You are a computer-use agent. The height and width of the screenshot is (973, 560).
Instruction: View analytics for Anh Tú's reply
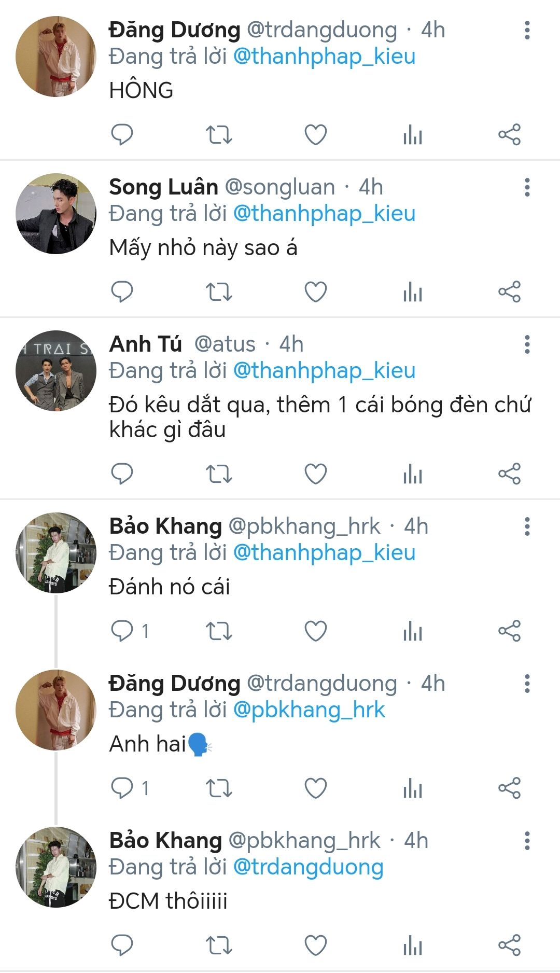tap(413, 474)
